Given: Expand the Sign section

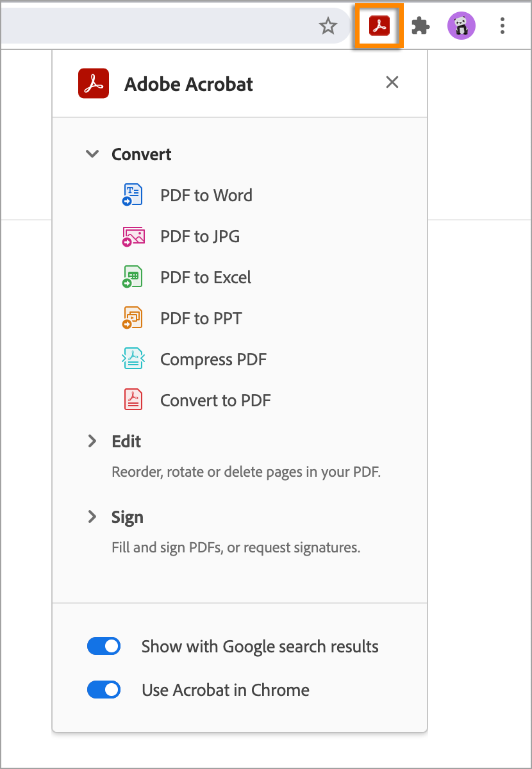Looking at the screenshot, I should coord(92,517).
